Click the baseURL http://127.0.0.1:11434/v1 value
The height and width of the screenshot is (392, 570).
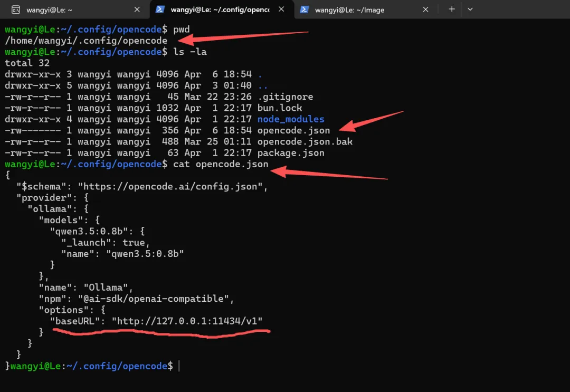point(187,321)
